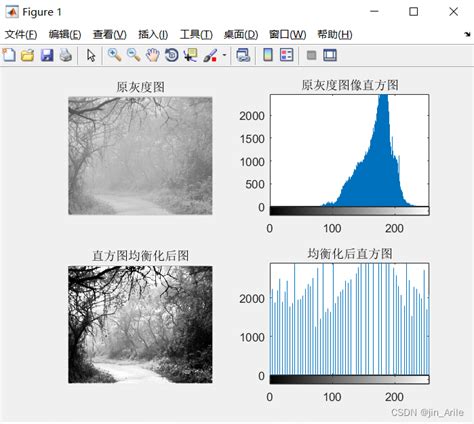
Task: Click the Show Plot Tools and Dock icon
Action: 330,55
